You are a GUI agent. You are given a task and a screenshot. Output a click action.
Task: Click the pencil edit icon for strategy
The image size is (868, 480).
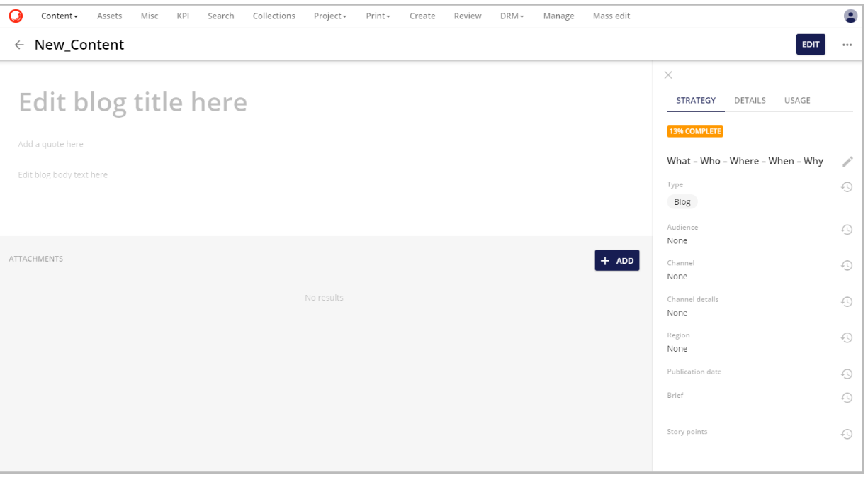click(847, 162)
